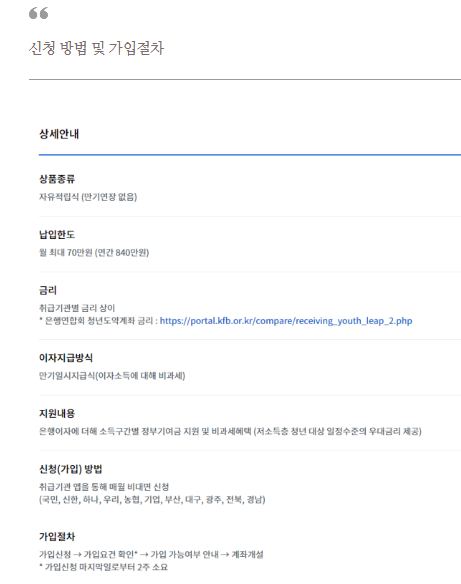Click the bank list line '(국민, 신한, 하나, 우리…'
This screenshot has width=461, height=584.
152,499
